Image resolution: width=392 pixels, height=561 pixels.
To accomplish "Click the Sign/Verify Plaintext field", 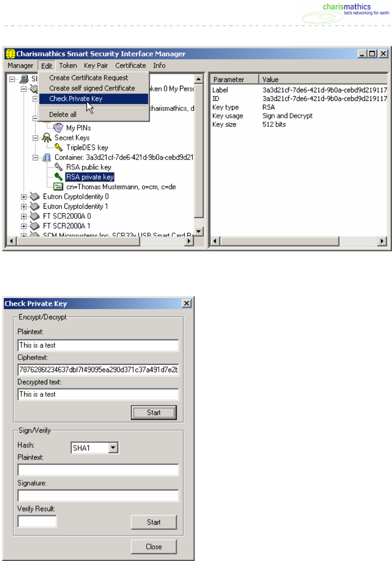I will click(98, 470).
